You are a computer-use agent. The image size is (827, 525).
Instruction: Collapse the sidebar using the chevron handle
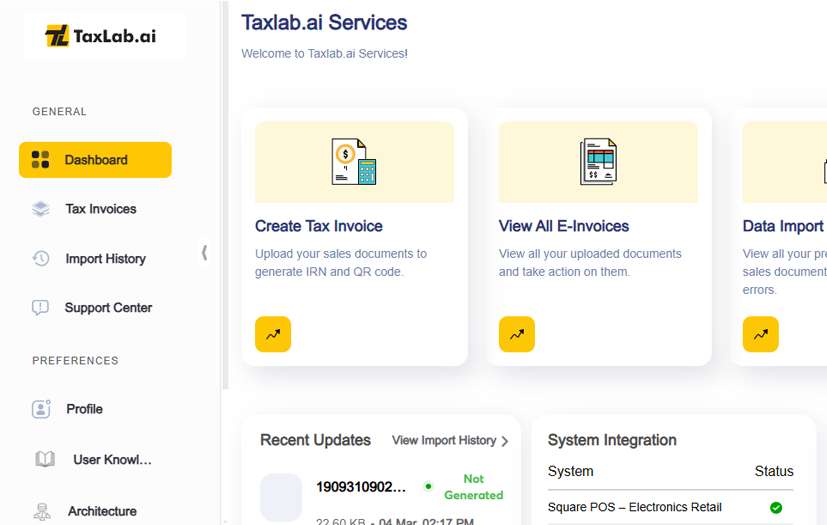point(205,253)
